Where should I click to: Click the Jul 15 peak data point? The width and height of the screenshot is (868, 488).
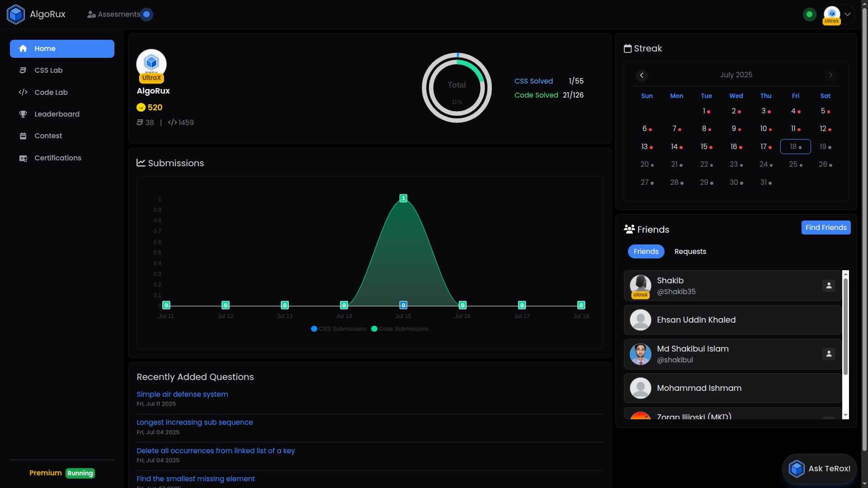click(403, 198)
